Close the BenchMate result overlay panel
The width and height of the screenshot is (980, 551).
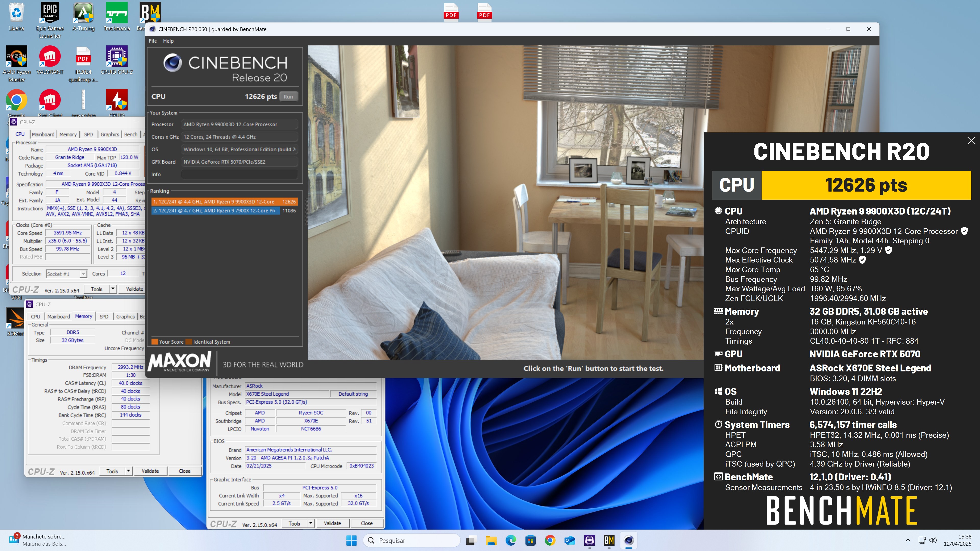tap(971, 141)
